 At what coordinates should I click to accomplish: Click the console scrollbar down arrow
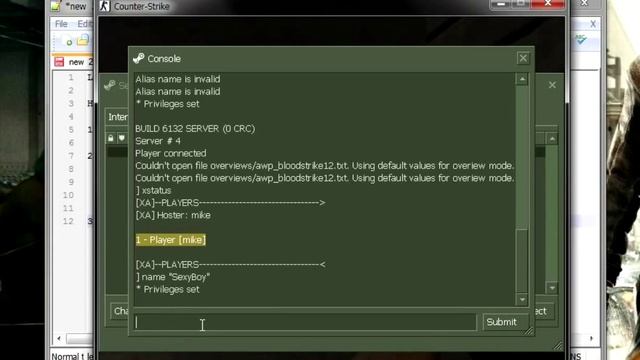tap(522, 300)
